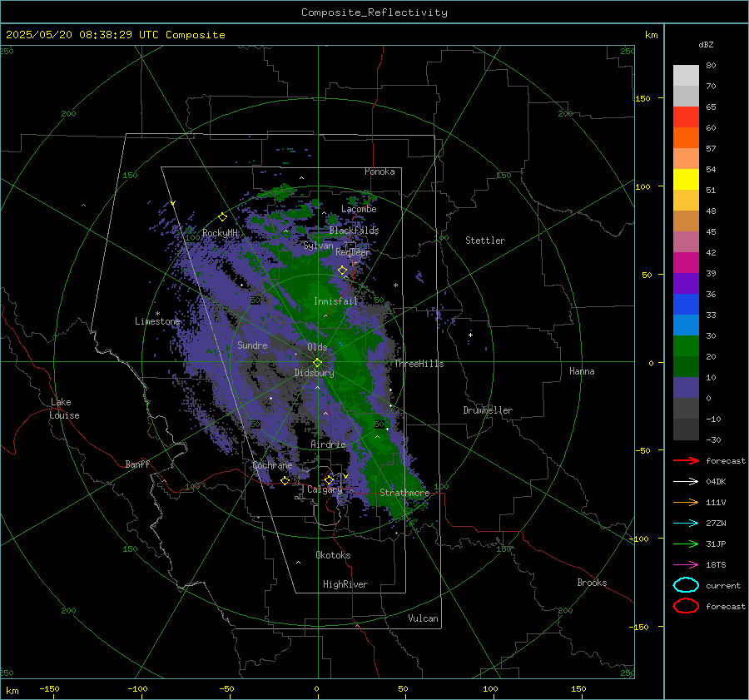This screenshot has height=700, width=749.
Task: Select the orange 111V arrow icon
Action: [686, 502]
